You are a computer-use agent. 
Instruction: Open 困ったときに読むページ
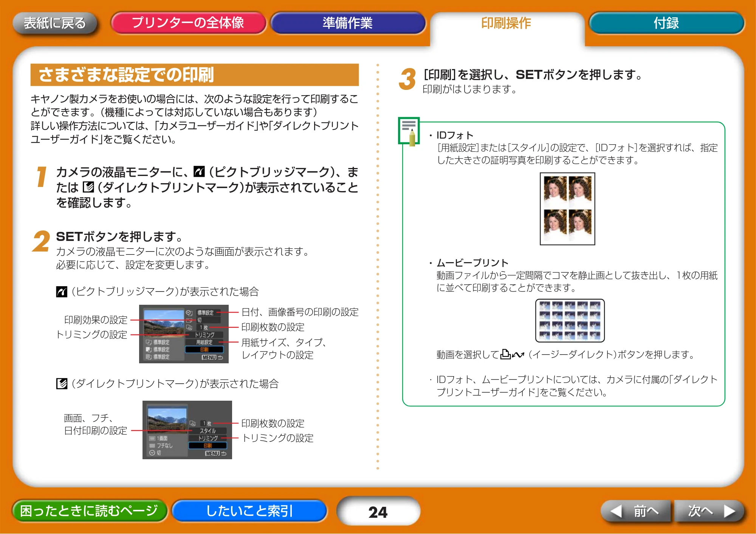tap(89, 511)
